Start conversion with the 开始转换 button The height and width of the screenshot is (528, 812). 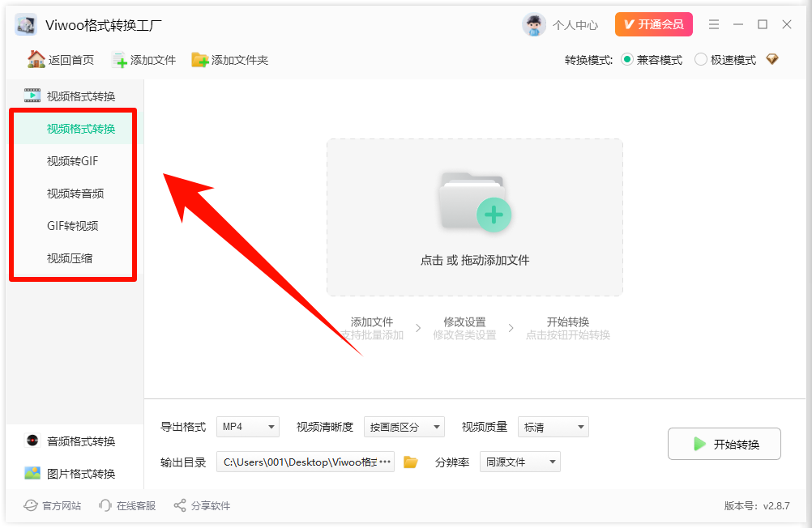pyautogui.click(x=724, y=444)
